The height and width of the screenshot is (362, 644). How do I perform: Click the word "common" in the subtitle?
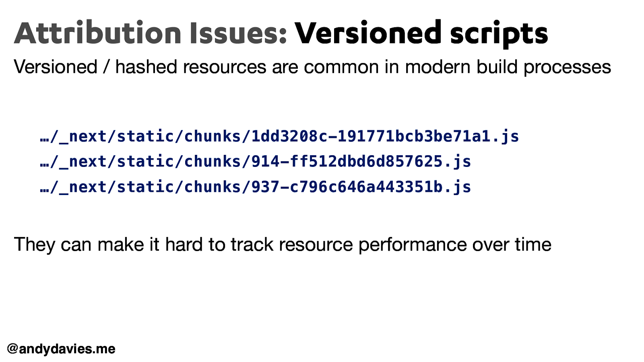[341, 67]
